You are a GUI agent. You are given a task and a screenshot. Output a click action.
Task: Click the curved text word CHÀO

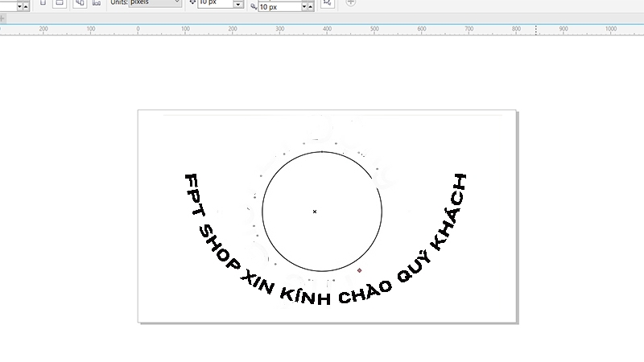[365, 292]
